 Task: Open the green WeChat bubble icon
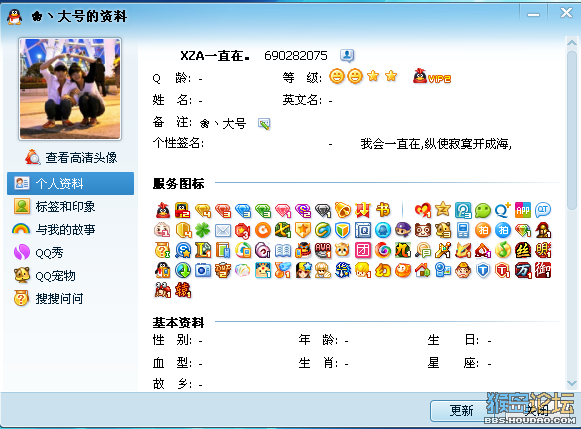483,210
